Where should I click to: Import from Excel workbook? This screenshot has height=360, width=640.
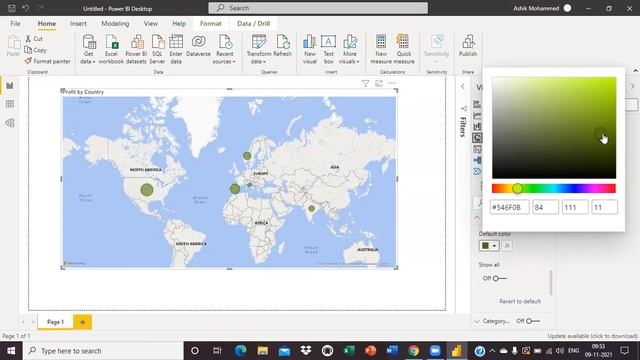[111, 49]
